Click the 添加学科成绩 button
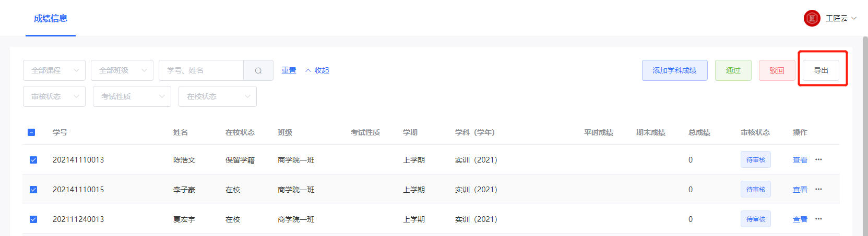Viewport: 868px width, 236px height. (x=674, y=70)
